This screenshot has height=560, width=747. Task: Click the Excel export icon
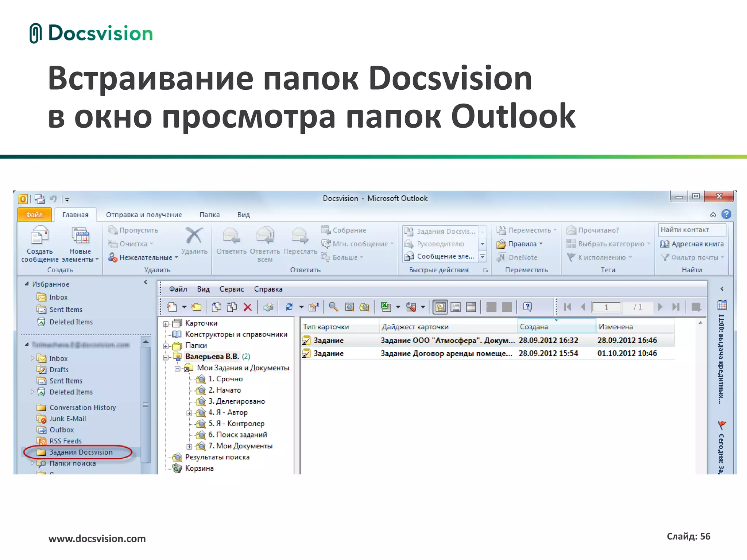386,307
